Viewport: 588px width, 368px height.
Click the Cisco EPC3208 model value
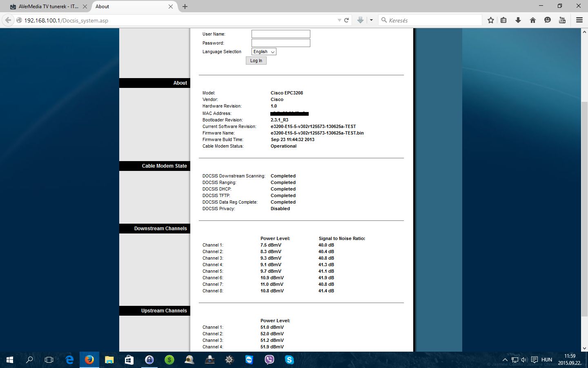coord(287,93)
